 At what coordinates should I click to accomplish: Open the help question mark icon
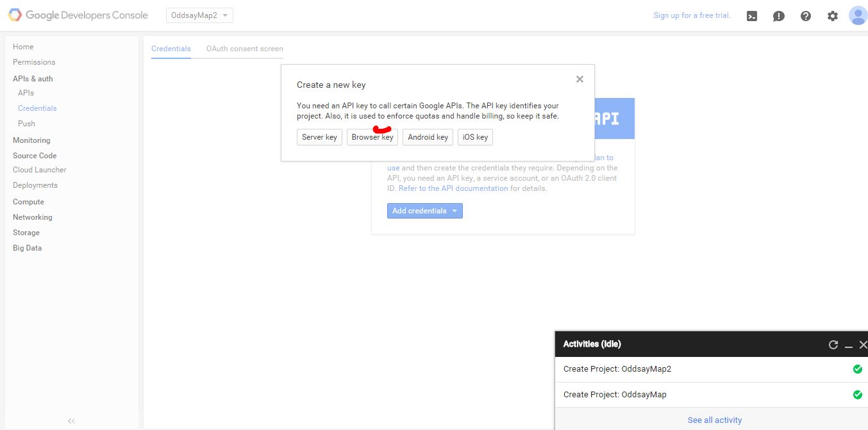(x=805, y=15)
